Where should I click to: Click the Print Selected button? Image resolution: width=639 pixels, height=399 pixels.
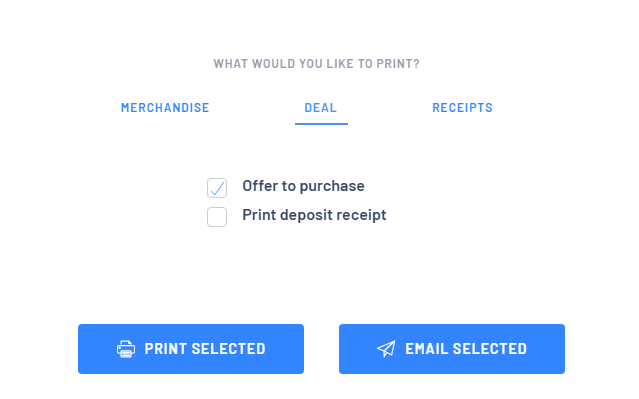click(191, 349)
